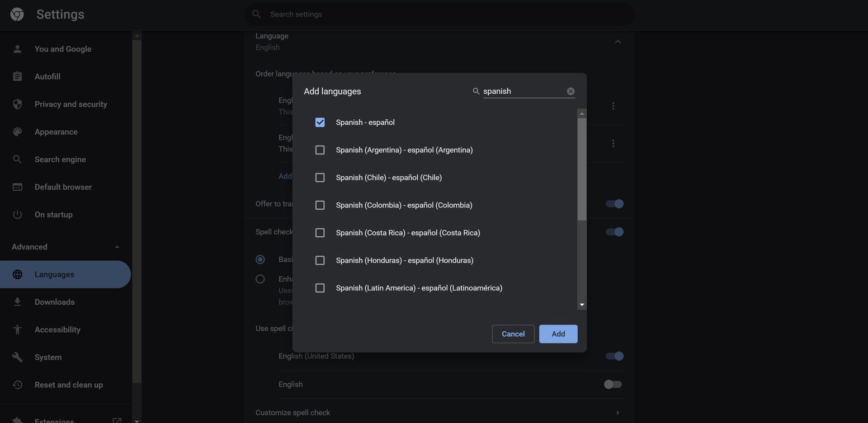Click the System wrench icon

click(17, 357)
